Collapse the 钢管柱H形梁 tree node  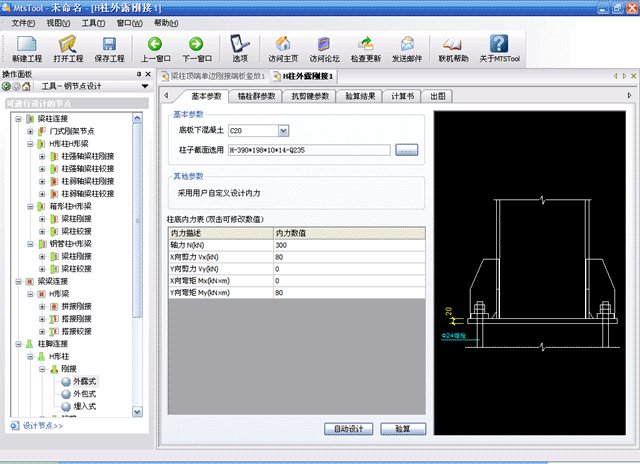click(x=30, y=244)
